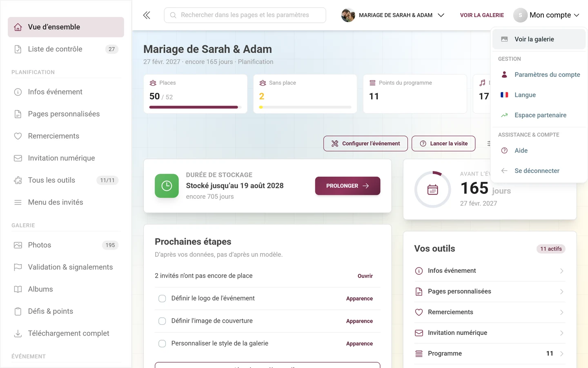588x368 pixels.
Task: Expand Programme chevron in Vos outils
Action: (562, 354)
